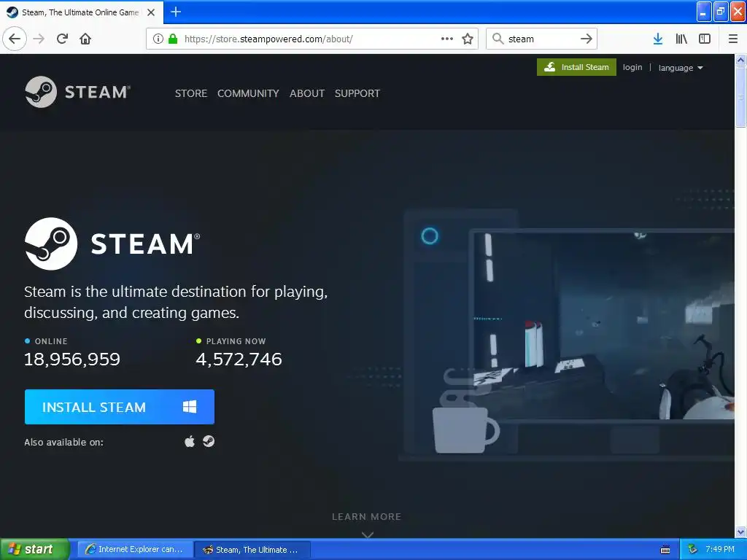Open the SUPPORT menu item
Viewport: 747px width, 560px height.
pyautogui.click(x=357, y=93)
